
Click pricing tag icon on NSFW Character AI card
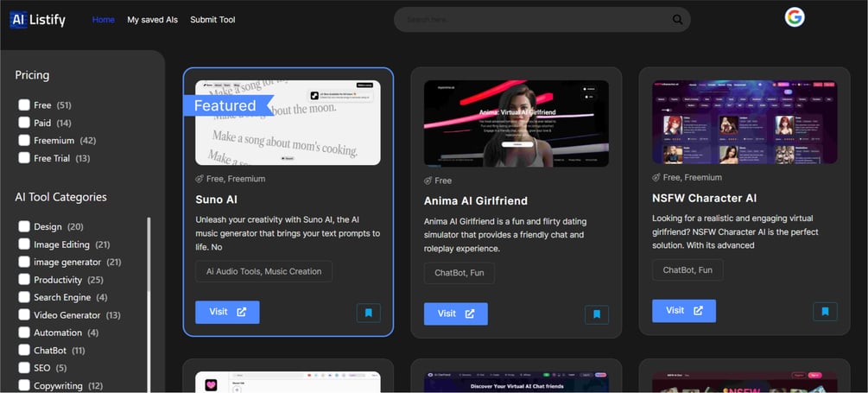(x=656, y=178)
